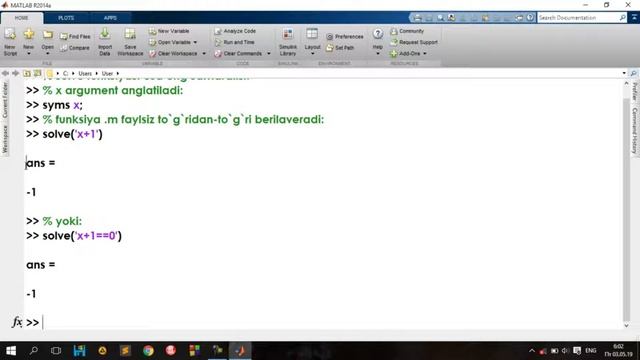Image resolution: width=640 pixels, height=360 pixels.
Task: Click Search Documentation field
Action: [x=578, y=18]
